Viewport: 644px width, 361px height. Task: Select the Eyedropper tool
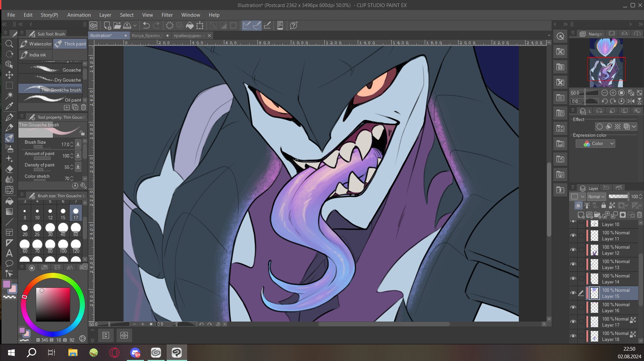(x=9, y=106)
